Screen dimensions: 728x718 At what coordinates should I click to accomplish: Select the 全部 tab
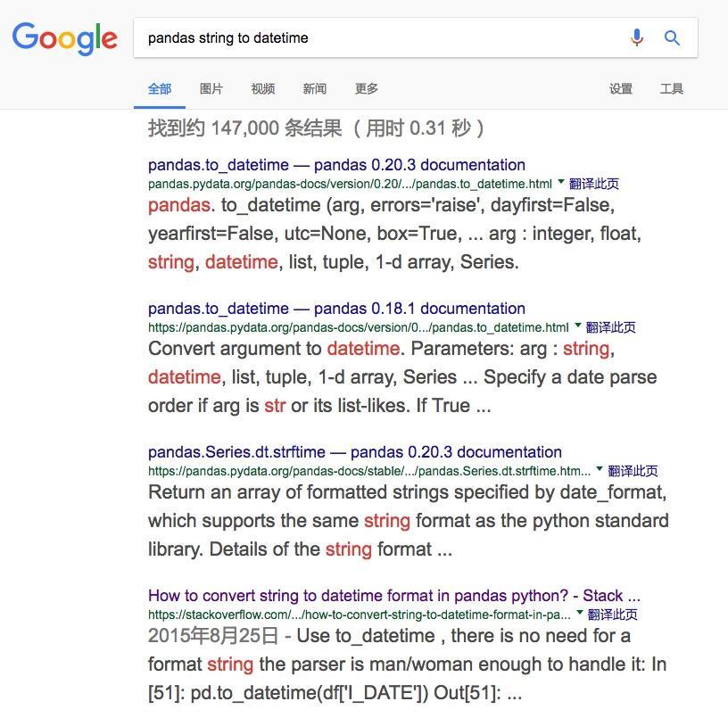(x=160, y=88)
